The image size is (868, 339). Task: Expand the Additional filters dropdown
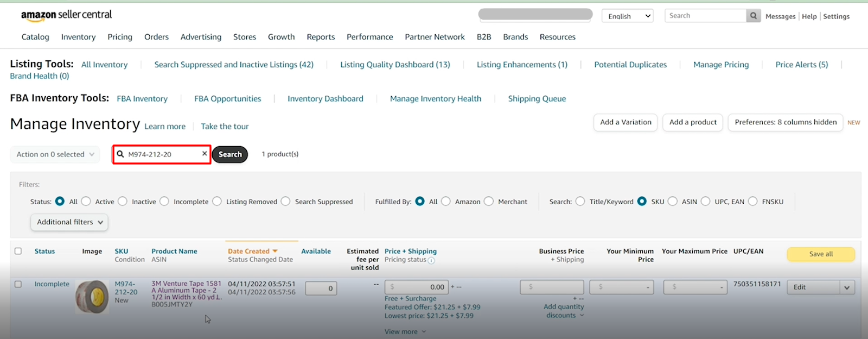click(x=69, y=222)
